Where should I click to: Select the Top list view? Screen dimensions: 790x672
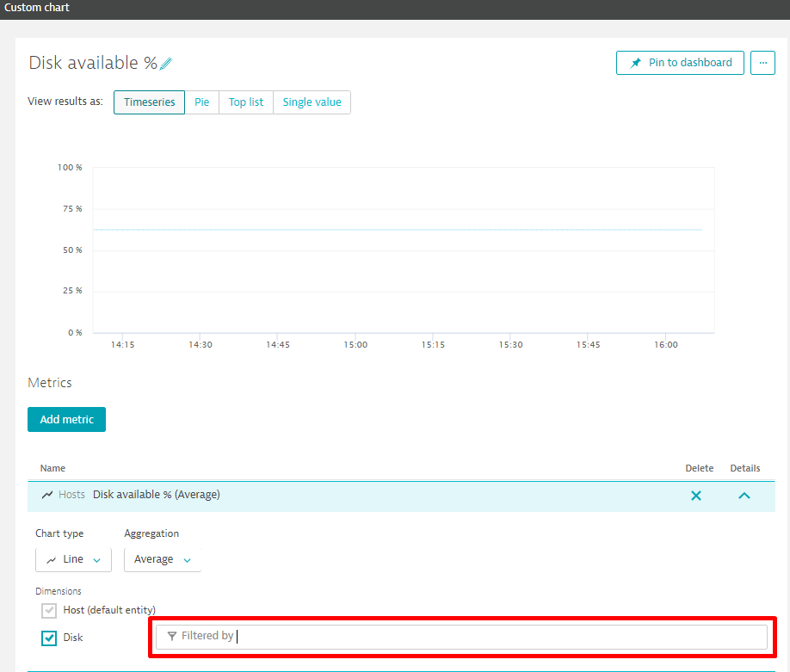coord(246,102)
